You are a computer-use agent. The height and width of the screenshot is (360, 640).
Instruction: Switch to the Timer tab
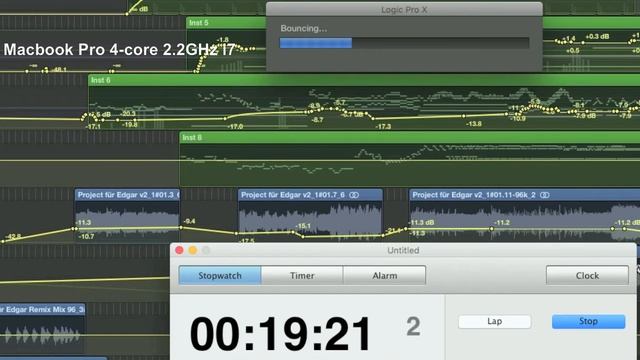[x=302, y=276]
